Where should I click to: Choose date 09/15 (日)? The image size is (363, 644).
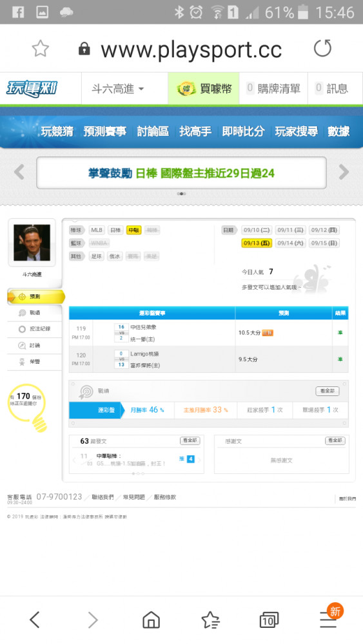(x=324, y=243)
